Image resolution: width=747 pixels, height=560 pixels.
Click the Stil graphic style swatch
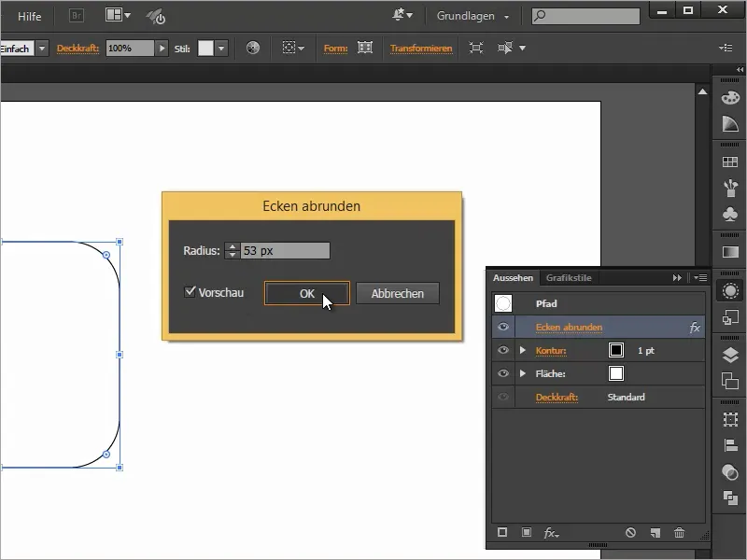[x=205, y=49]
